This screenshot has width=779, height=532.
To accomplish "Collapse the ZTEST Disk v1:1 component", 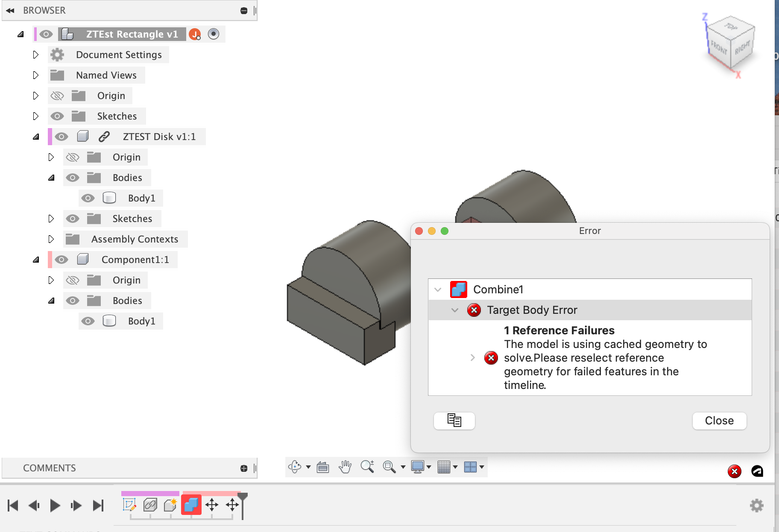I will click(x=36, y=137).
